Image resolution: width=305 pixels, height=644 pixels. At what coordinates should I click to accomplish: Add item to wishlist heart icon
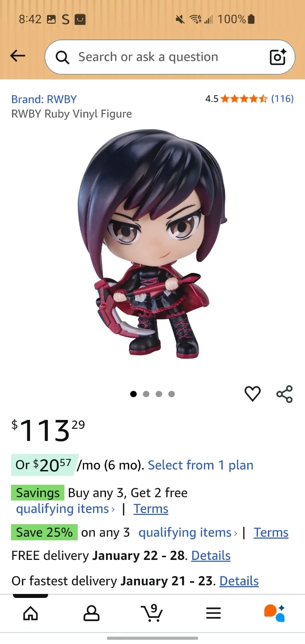[252, 394]
